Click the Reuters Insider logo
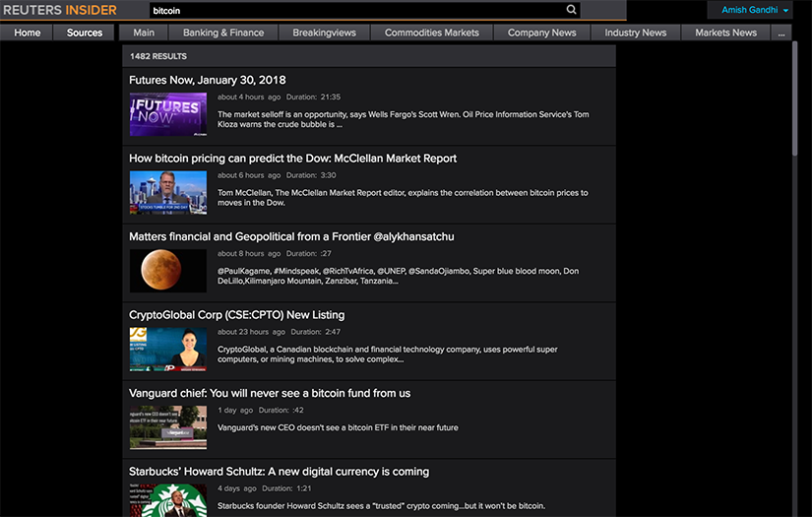 (x=60, y=10)
